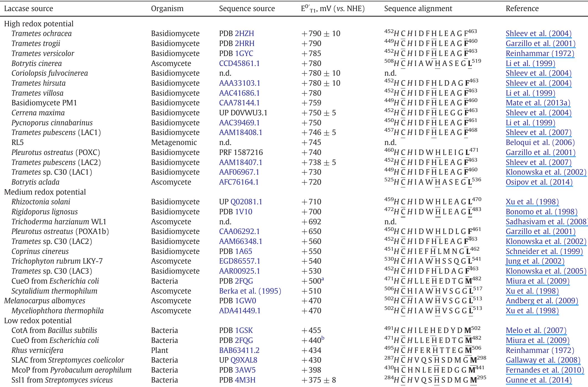
Task: Follow Bonomo et al. (1998) citation
Action: pos(541,212)
